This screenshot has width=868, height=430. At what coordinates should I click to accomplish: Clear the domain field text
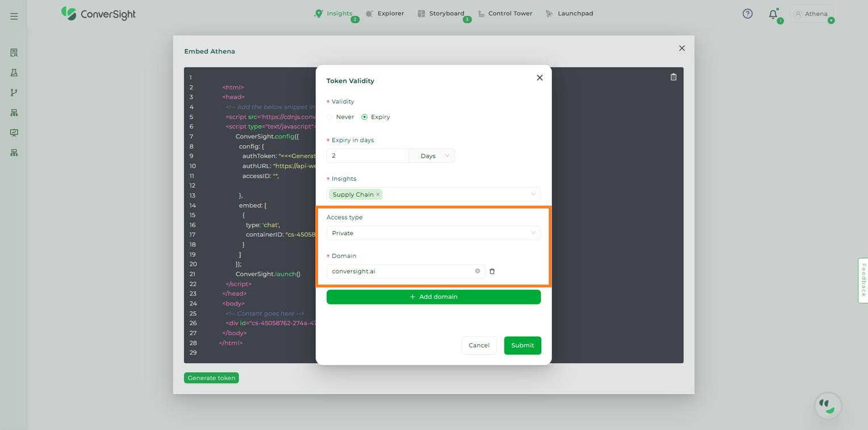[x=477, y=271]
